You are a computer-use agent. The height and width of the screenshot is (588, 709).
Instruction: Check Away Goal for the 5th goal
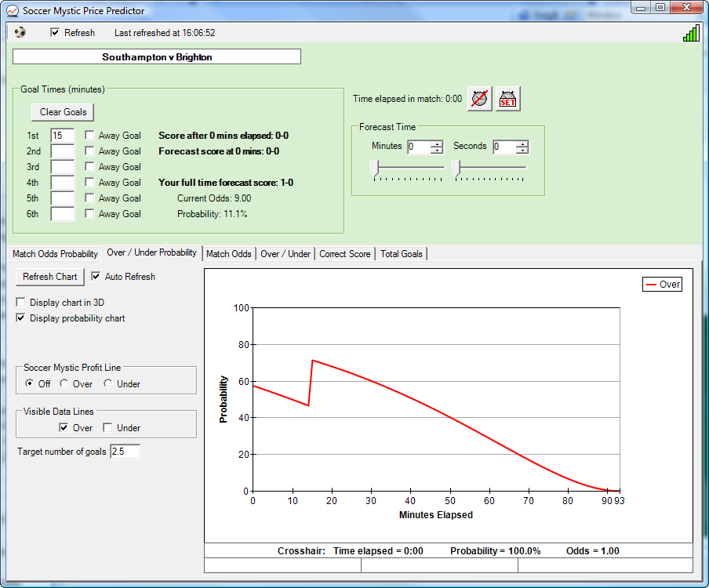click(x=89, y=198)
